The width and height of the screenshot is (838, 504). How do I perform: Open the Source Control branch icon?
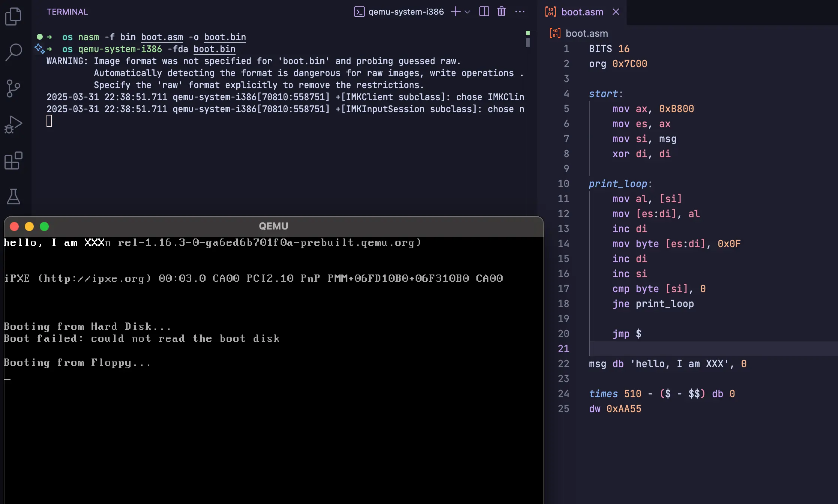point(14,88)
